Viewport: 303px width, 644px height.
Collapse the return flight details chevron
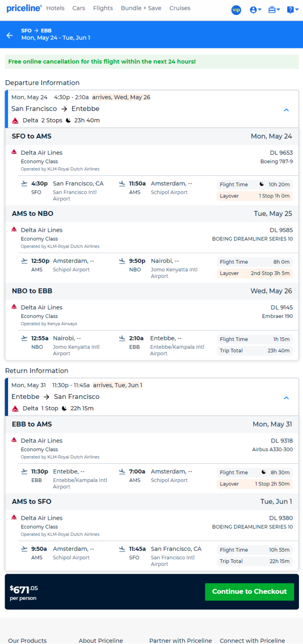(286, 398)
